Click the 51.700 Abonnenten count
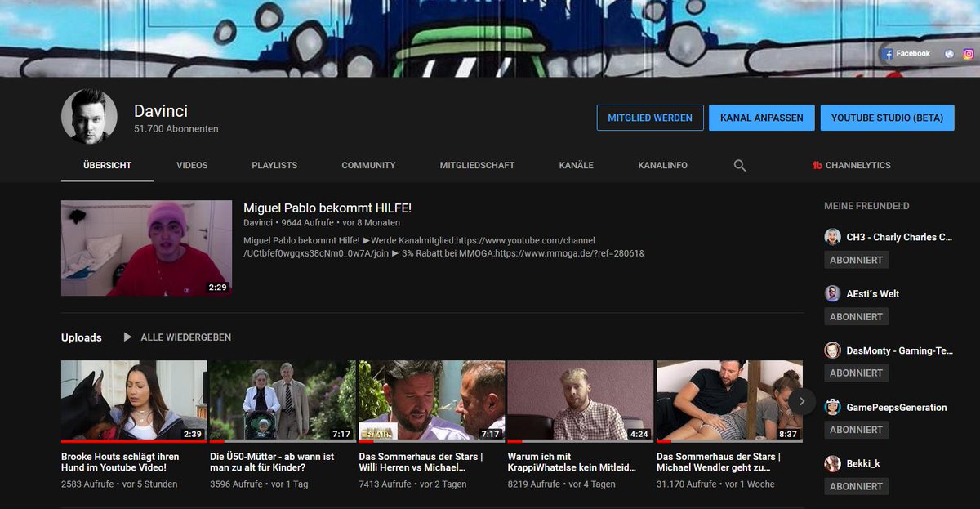 [176, 129]
